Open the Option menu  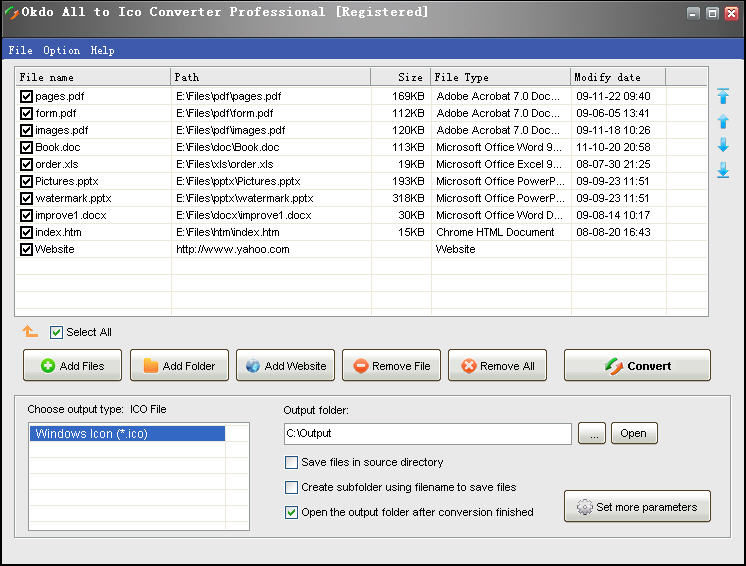[x=61, y=50]
